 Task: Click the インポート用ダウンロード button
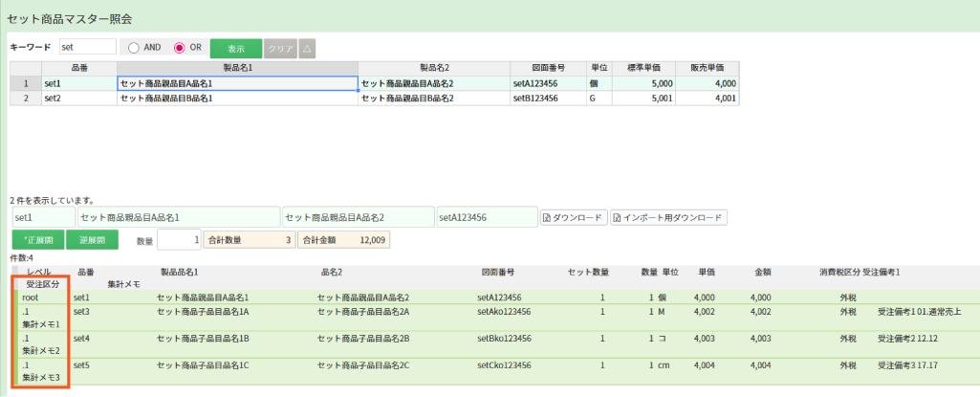point(668,217)
